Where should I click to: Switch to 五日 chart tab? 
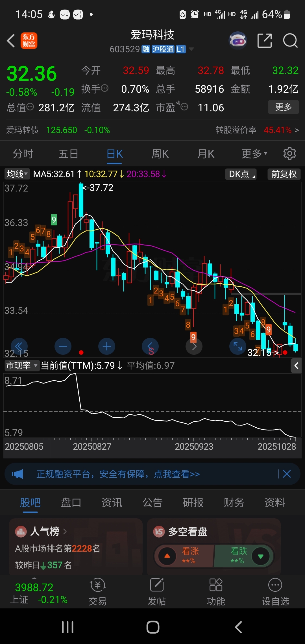[68, 154]
